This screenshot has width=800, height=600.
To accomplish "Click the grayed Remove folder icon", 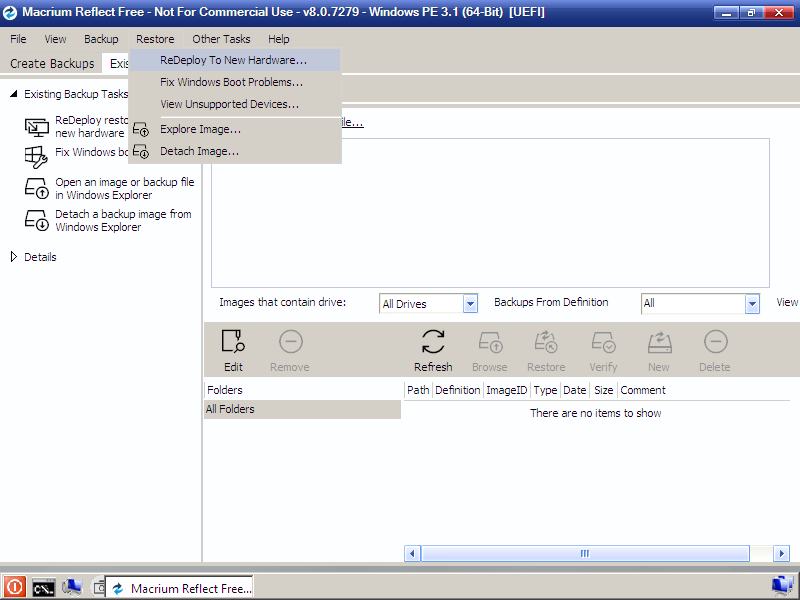I will pos(291,341).
